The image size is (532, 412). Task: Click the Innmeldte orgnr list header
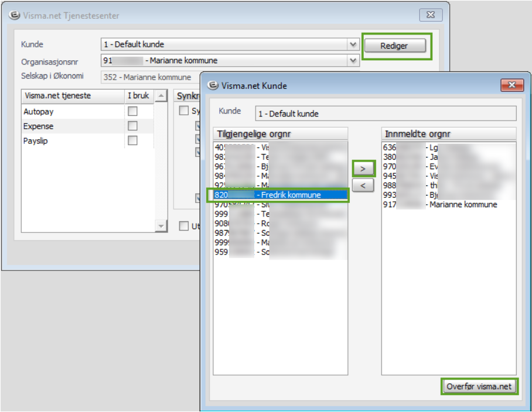click(449, 134)
